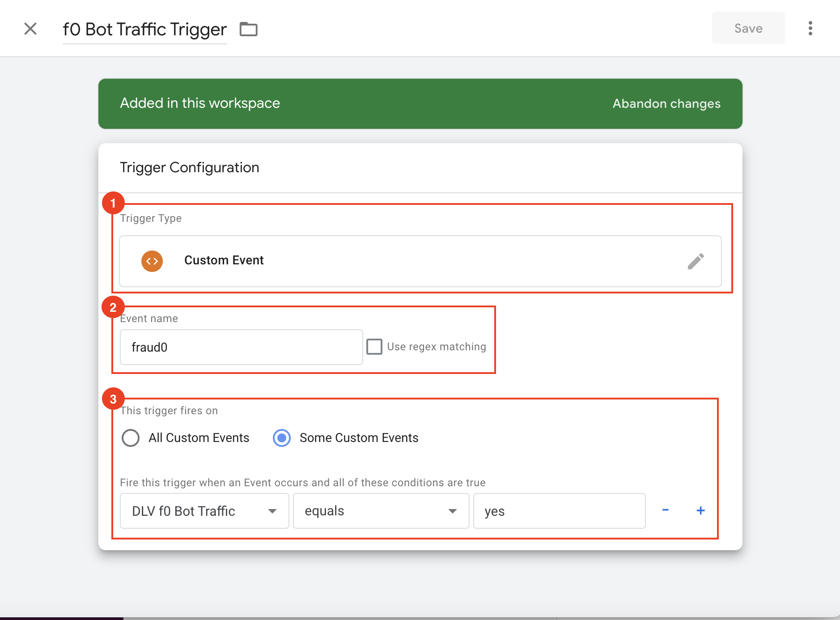Click the Abandon changes link
The width and height of the screenshot is (840, 620).
666,104
